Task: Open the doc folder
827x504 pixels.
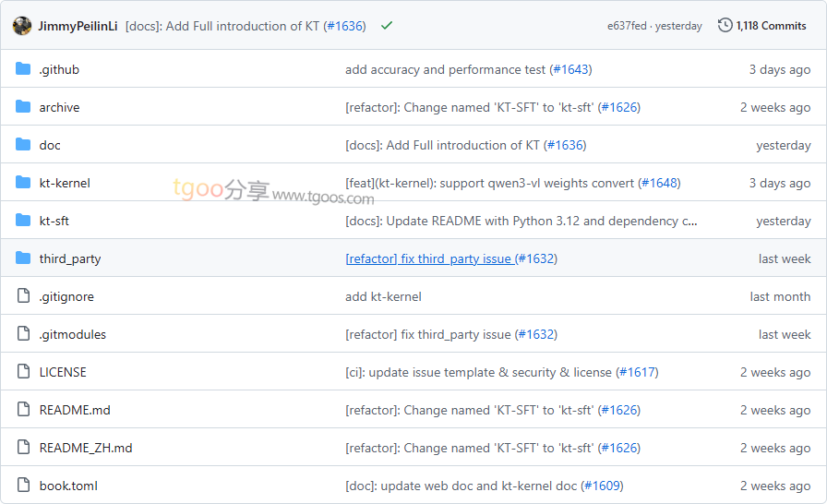Action: [50, 145]
